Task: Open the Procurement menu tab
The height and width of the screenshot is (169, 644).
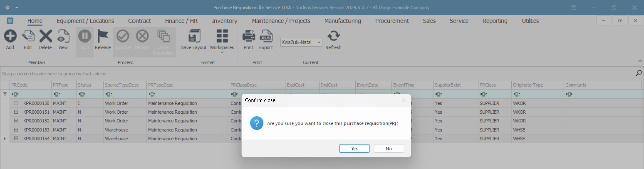Action: (392, 21)
